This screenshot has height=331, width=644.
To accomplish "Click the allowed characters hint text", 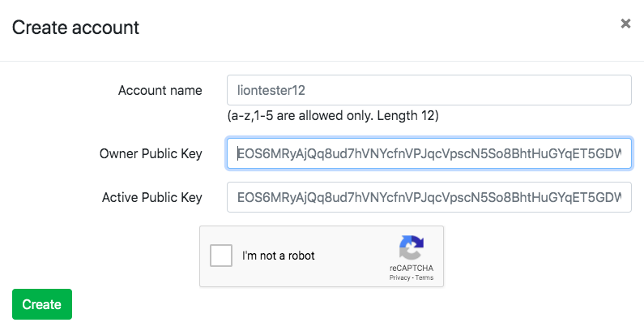I will (x=333, y=116).
